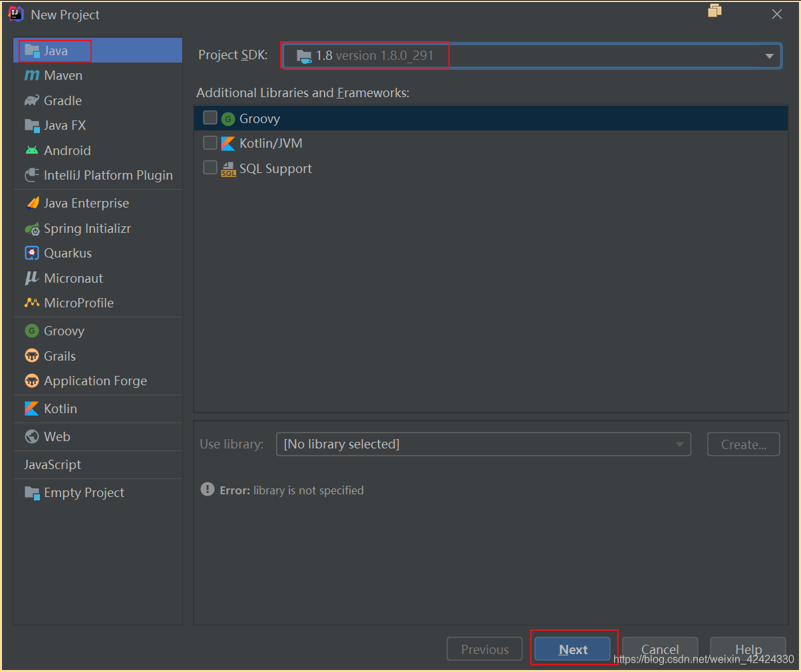Click the Previous button
The image size is (801, 672).
(485, 649)
